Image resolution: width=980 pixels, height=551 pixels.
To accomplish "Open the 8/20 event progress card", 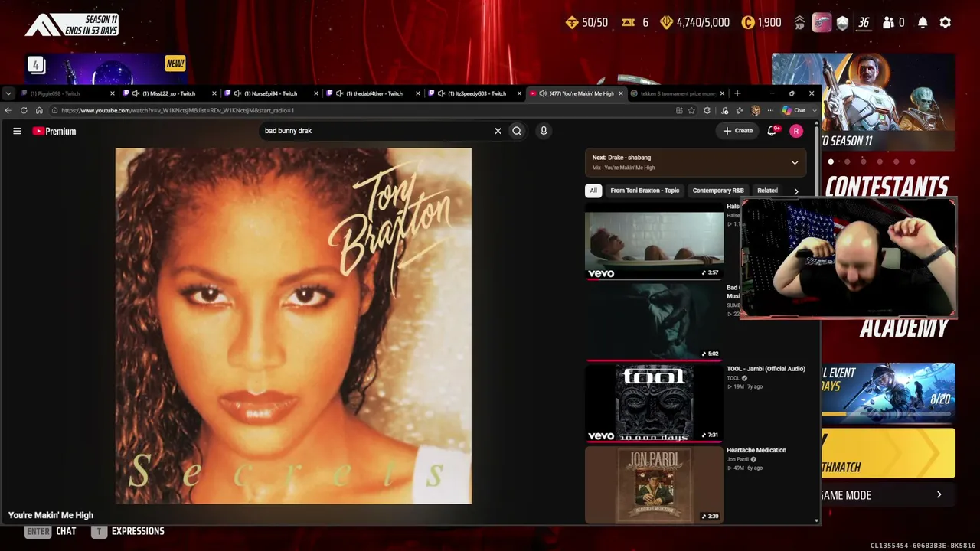I will (x=888, y=392).
